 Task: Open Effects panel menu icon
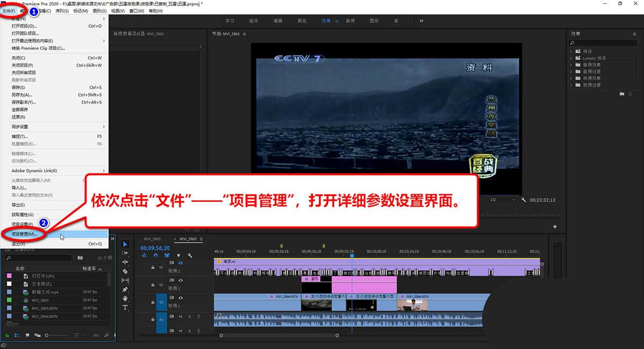point(634,33)
